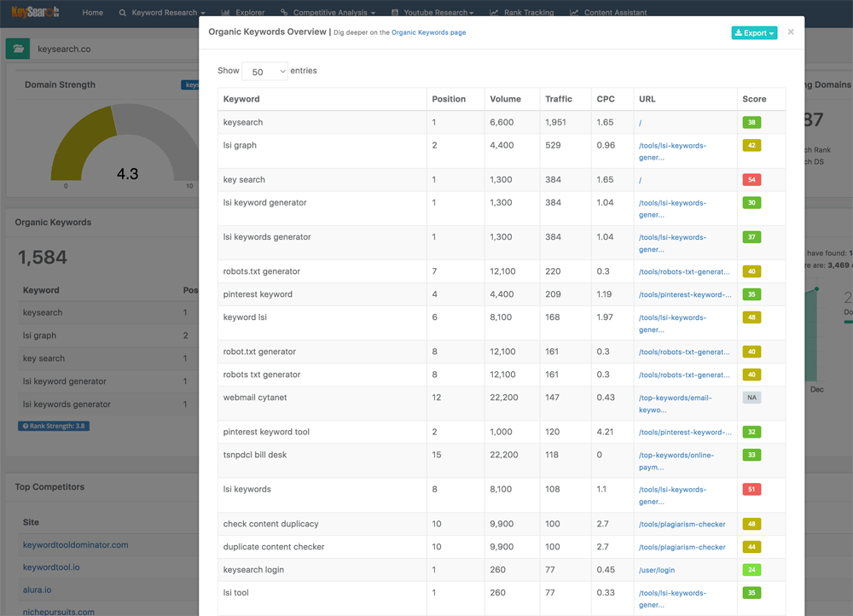The height and width of the screenshot is (616, 853).
Task: Open the URL link for pinterest keyword row
Action: point(685,294)
